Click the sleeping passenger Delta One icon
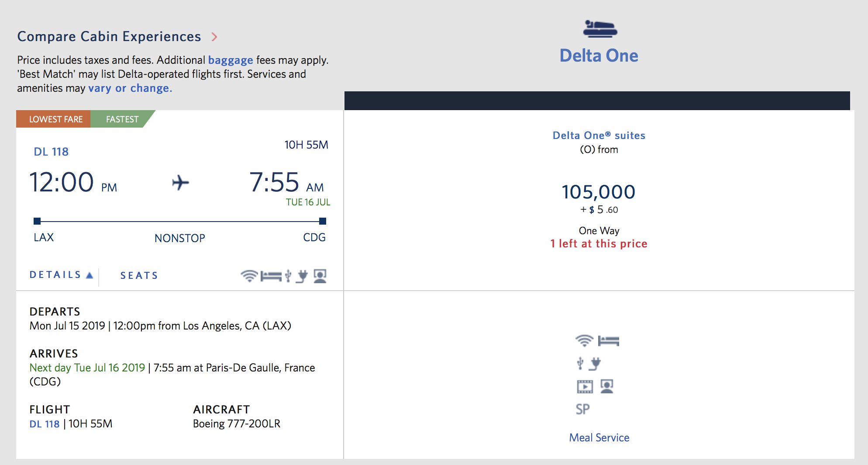This screenshot has width=868, height=465. point(599,29)
